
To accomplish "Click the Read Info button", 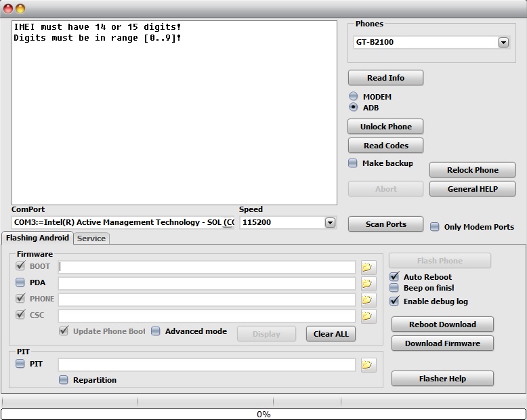I will (385, 78).
